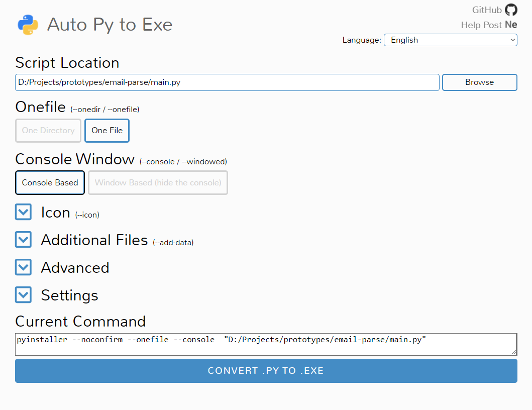532x410 pixels.
Task: Expand the Settings section chevron
Action: click(x=24, y=295)
